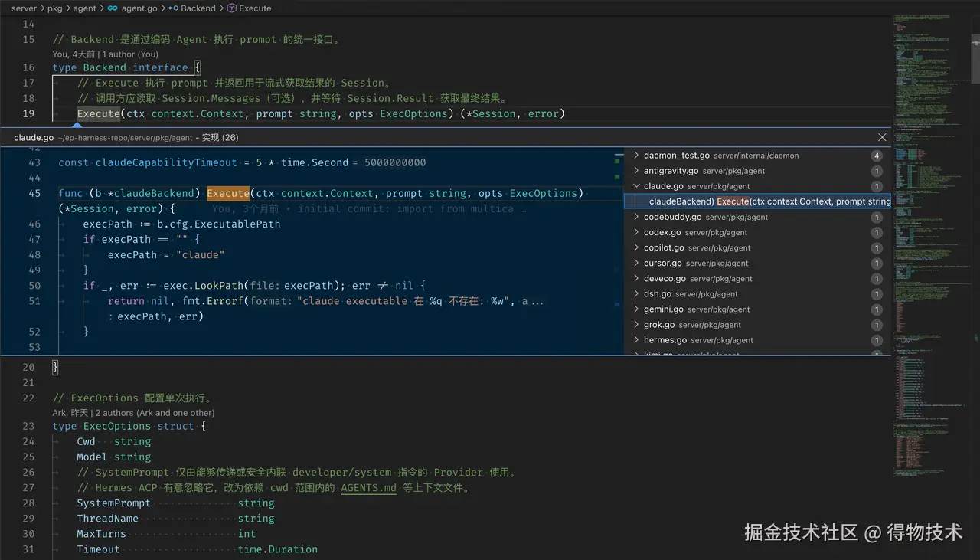This screenshot has width=980, height=560.
Task: Click 'Ark, 昨天 | 2 authors' code lens
Action: coord(133,413)
